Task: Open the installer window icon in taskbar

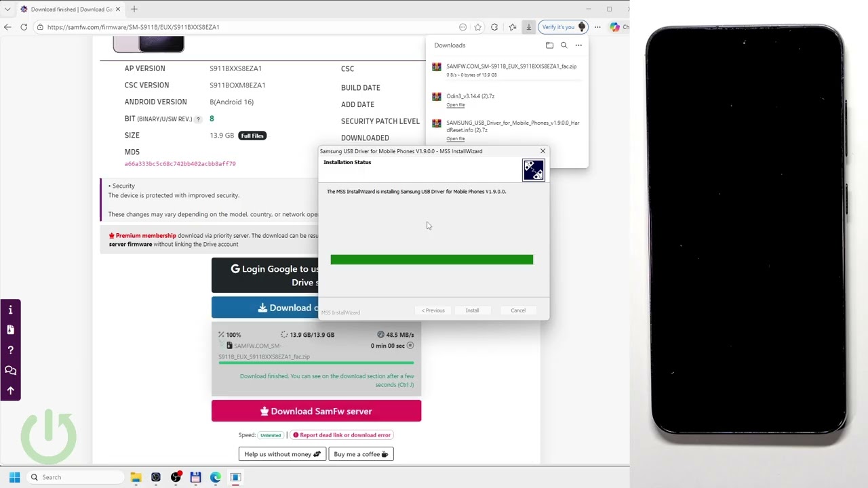Action: click(235, 477)
